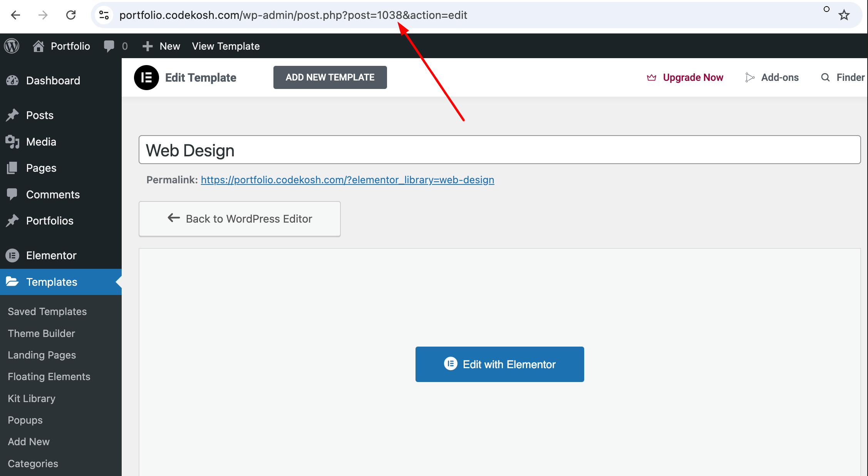Click the comment count 0
The width and height of the screenshot is (868, 476).
(125, 46)
